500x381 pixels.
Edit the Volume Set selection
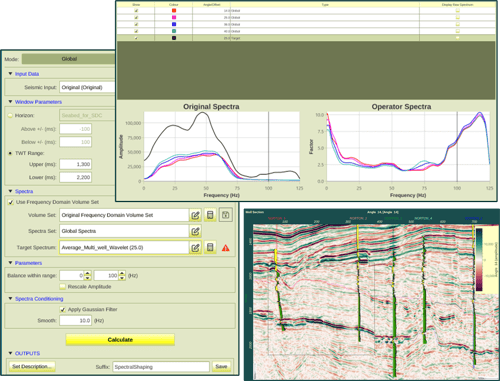coord(195,215)
